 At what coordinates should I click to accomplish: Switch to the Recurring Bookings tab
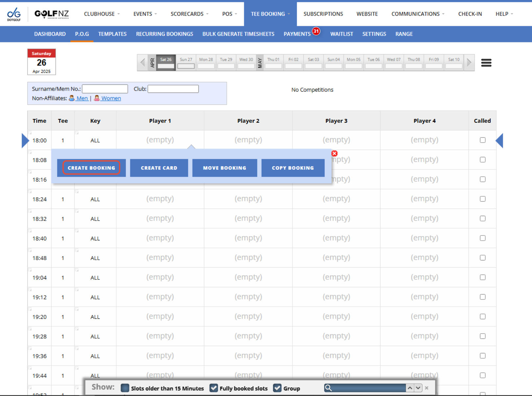pyautogui.click(x=164, y=34)
